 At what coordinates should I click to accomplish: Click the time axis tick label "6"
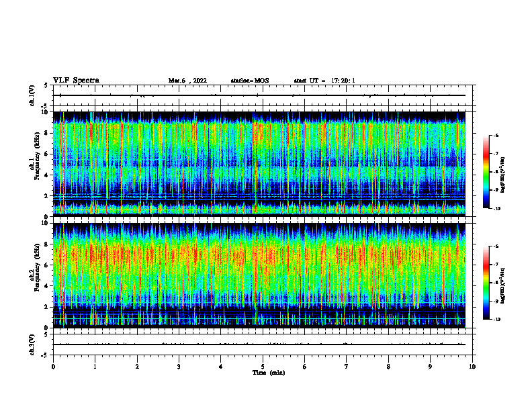pos(305,367)
